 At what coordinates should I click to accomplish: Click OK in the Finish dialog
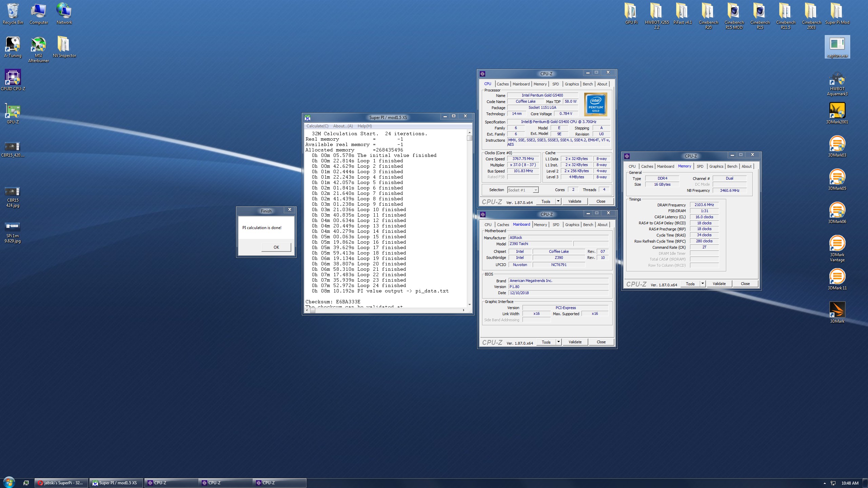(x=276, y=247)
